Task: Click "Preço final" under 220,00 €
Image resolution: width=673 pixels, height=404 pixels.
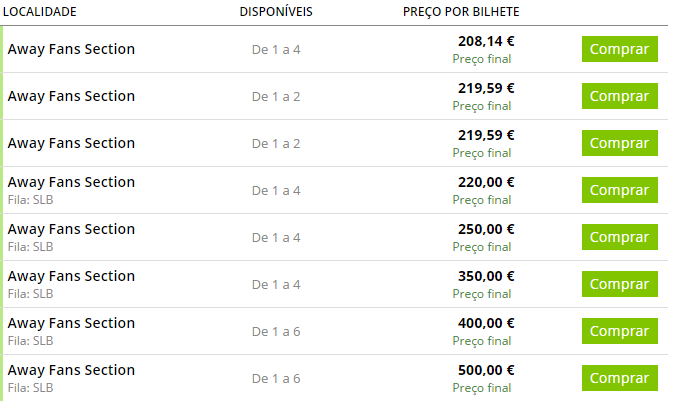Action: [x=482, y=200]
